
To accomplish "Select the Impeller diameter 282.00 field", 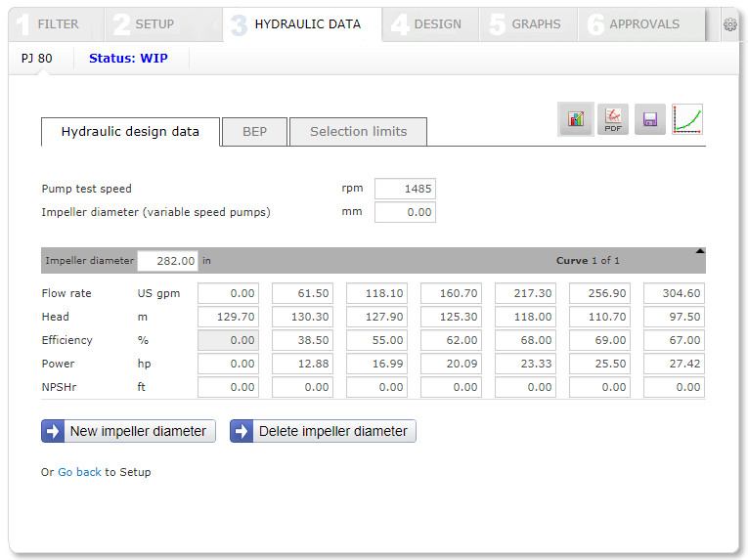I will (167, 261).
